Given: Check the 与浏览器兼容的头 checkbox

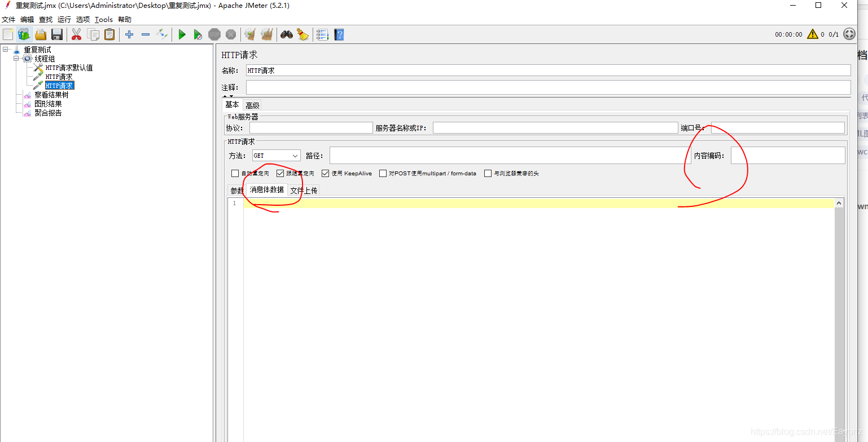Looking at the screenshot, I should (488, 174).
